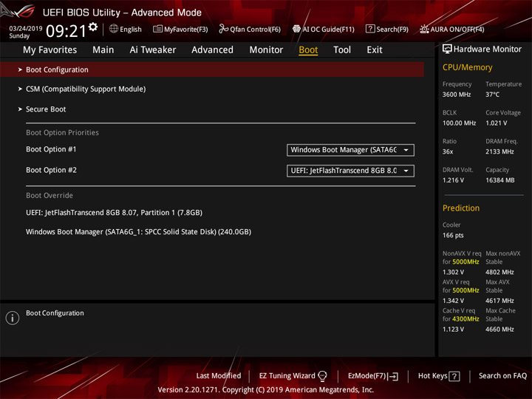The height and width of the screenshot is (399, 532).
Task: Open the Advanced tab
Action: pos(212,50)
